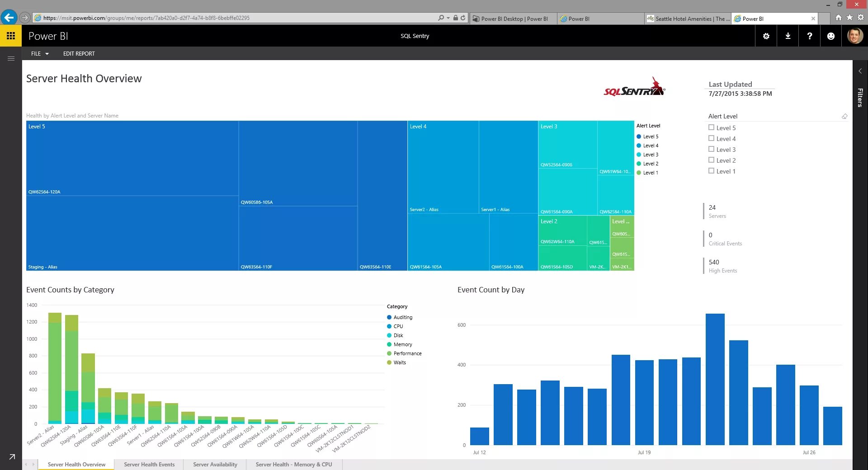Open the address bar dropdown arrow
The image size is (868, 470).
point(448,18)
